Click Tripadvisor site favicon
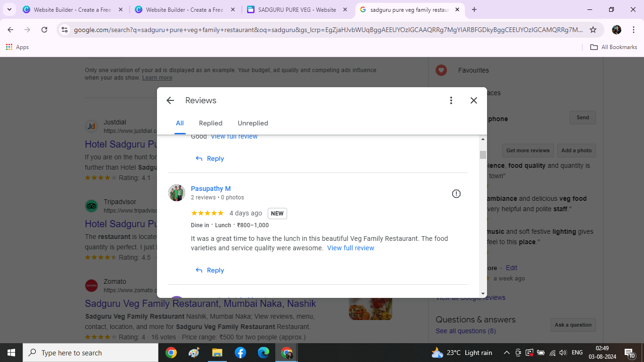644x362 pixels. pyautogui.click(x=91, y=206)
